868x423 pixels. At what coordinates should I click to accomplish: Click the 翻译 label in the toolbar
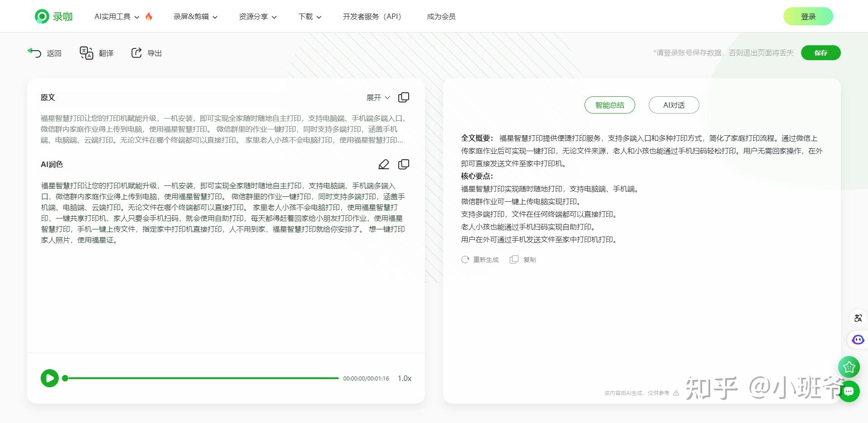[x=106, y=53]
